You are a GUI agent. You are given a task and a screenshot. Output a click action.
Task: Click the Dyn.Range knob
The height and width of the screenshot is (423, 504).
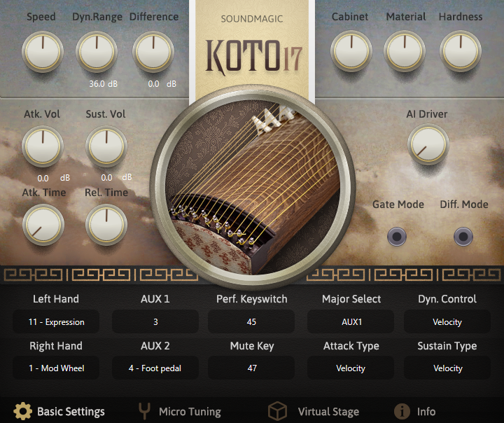point(97,52)
